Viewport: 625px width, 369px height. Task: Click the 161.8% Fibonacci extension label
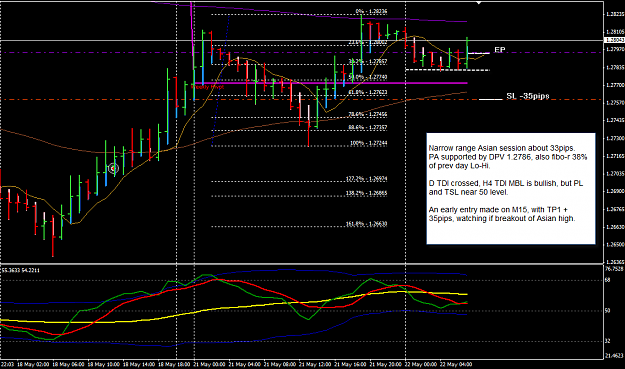click(x=366, y=224)
